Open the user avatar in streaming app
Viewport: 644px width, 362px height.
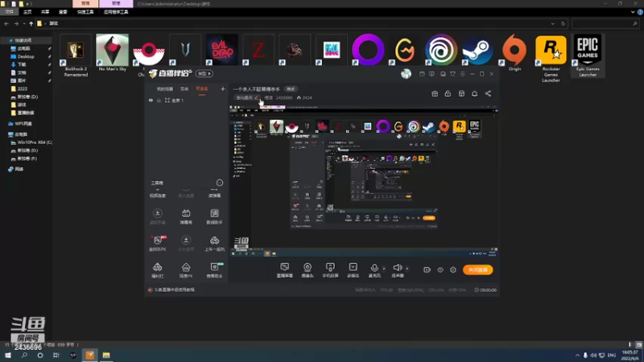[406, 73]
